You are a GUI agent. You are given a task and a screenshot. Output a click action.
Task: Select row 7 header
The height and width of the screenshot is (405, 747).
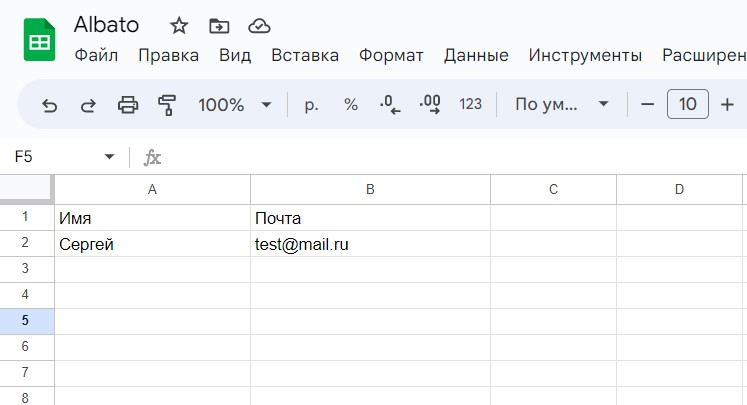click(x=27, y=373)
